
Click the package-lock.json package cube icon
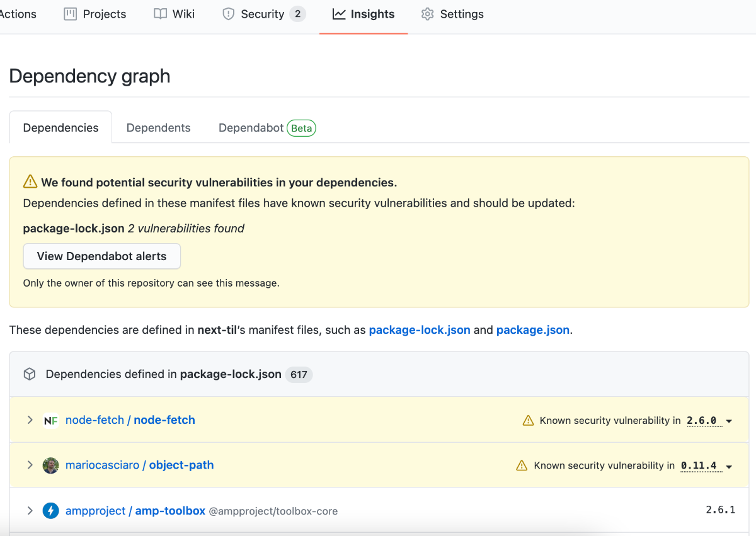coord(30,375)
